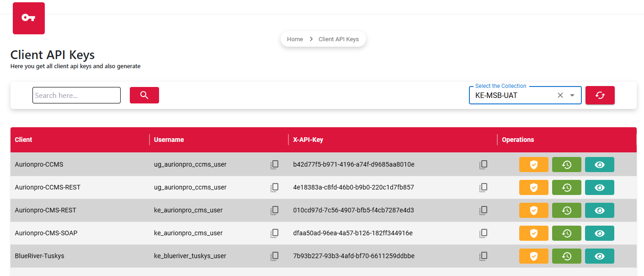Show key via eye button for Aurionpro-CCMS-REST

click(600, 187)
